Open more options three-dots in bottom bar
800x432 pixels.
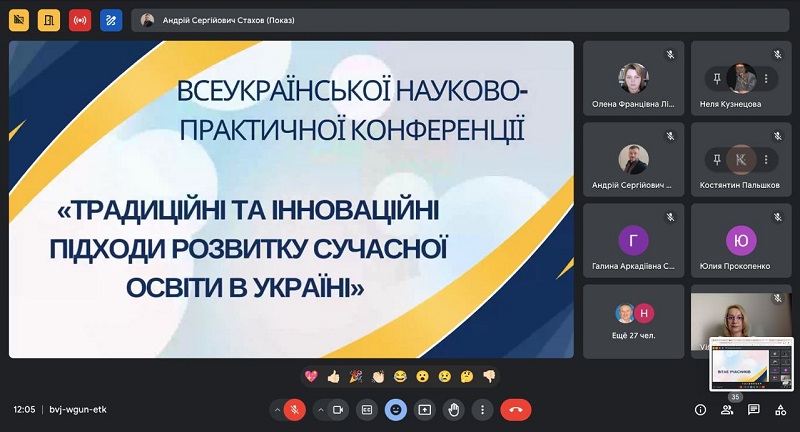pos(483,409)
